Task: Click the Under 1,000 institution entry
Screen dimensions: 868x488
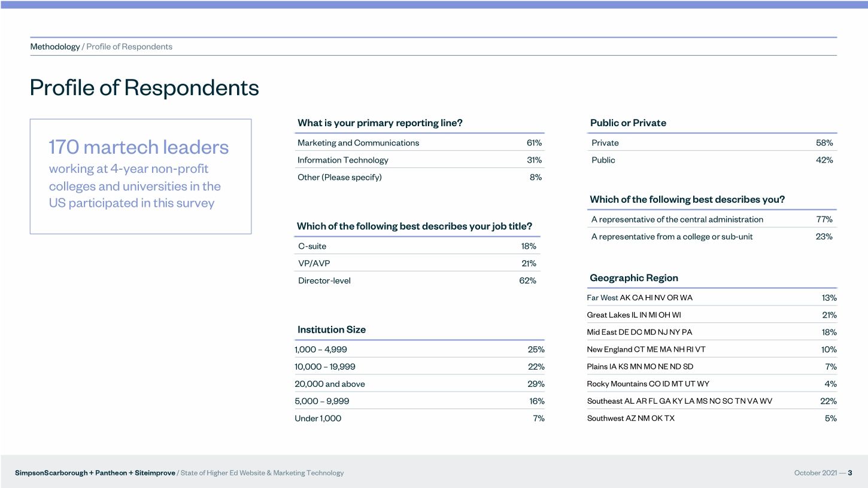Action: (317, 418)
